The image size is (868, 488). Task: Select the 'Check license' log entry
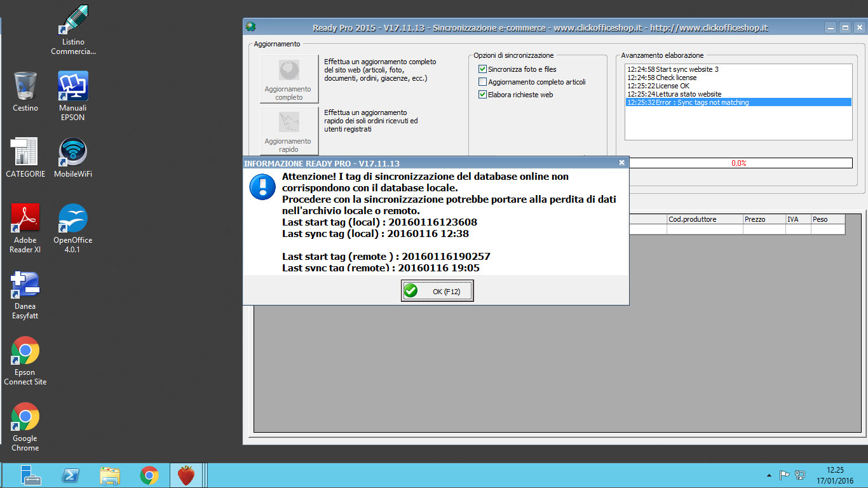[x=738, y=78]
